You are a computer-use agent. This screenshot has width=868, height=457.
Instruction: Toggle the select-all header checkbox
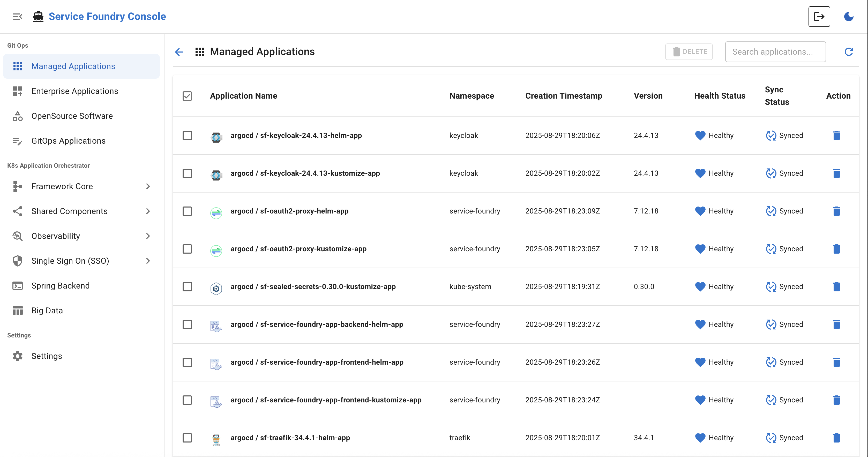click(187, 96)
